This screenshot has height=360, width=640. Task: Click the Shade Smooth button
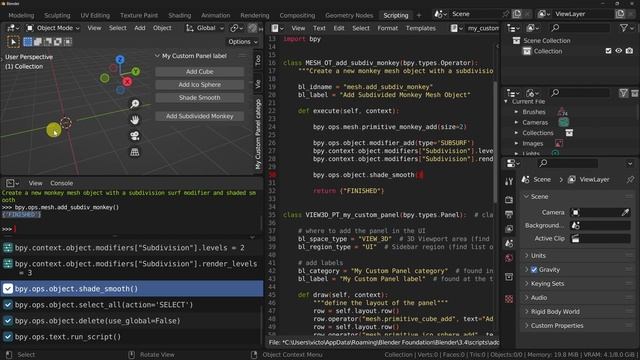[200, 98]
